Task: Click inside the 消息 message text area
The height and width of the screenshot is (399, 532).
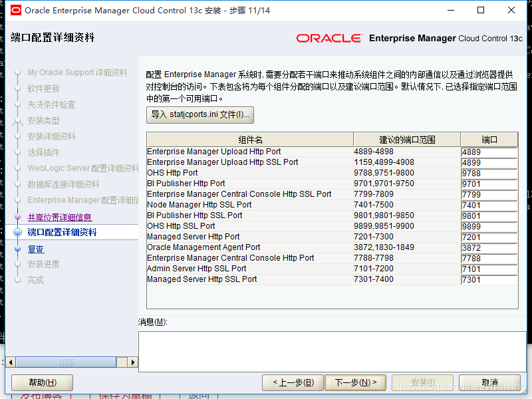Action: [332, 352]
